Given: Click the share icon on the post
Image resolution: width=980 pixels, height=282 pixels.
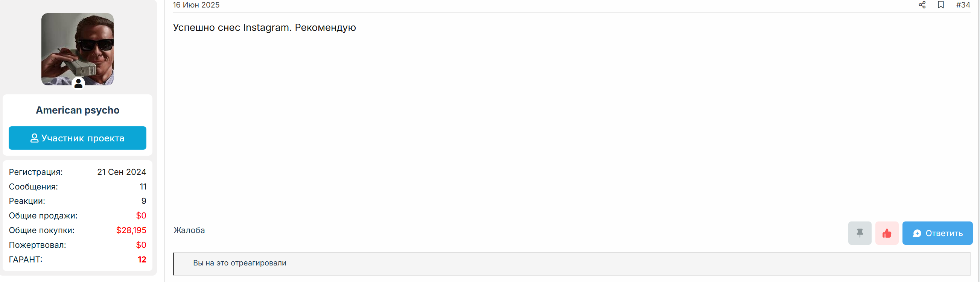Looking at the screenshot, I should coord(922,5).
